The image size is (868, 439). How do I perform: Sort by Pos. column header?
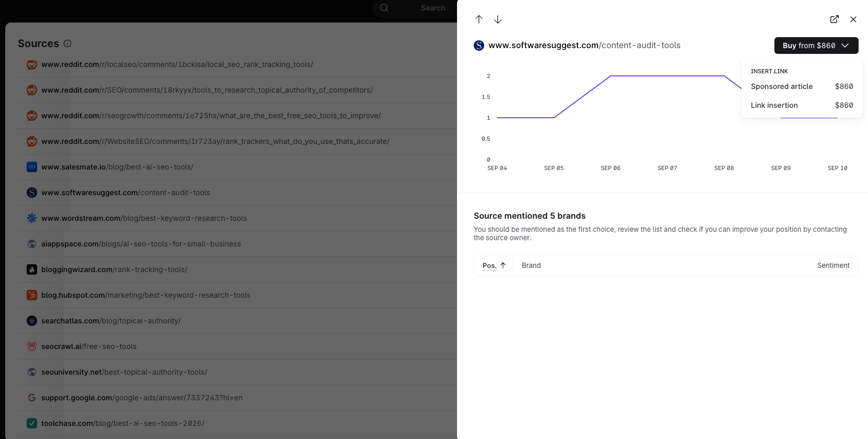[x=494, y=265]
